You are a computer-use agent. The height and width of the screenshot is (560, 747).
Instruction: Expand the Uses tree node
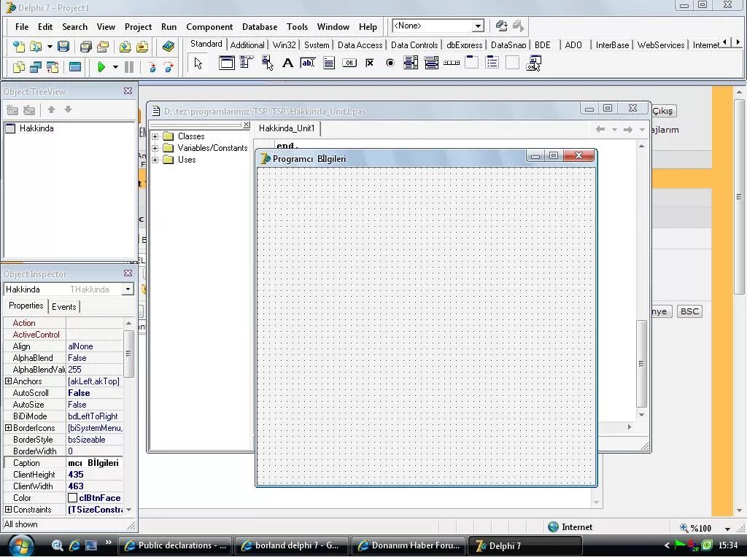[x=155, y=160]
